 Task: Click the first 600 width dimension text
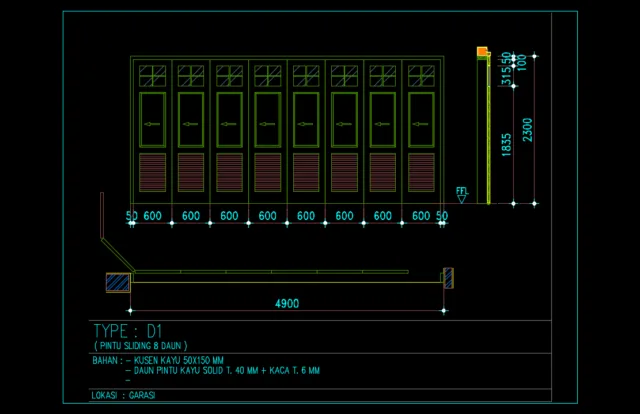pos(152,216)
